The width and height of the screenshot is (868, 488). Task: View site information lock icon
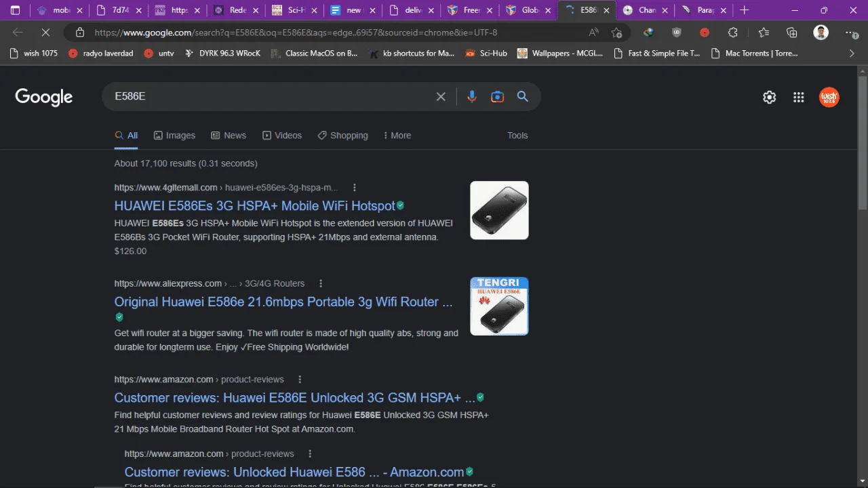80,33
